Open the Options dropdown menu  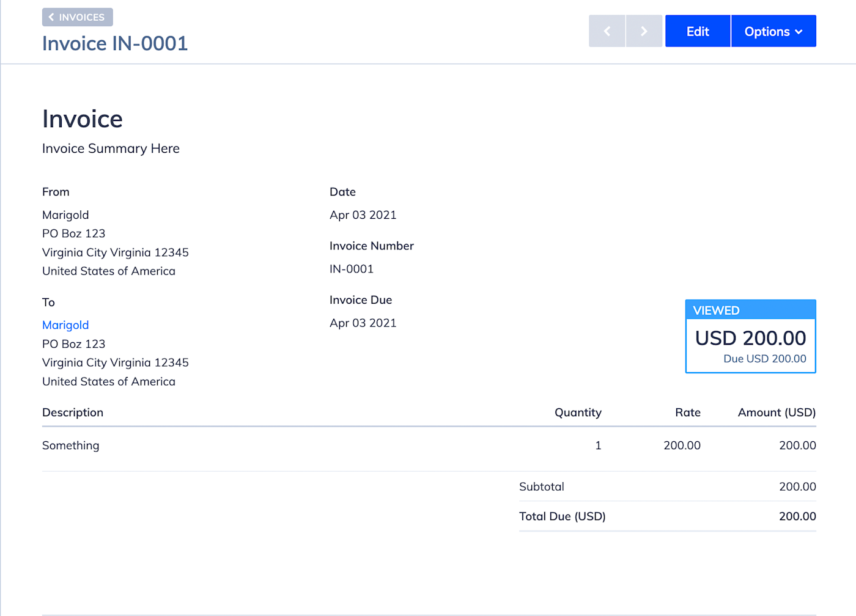(x=773, y=31)
